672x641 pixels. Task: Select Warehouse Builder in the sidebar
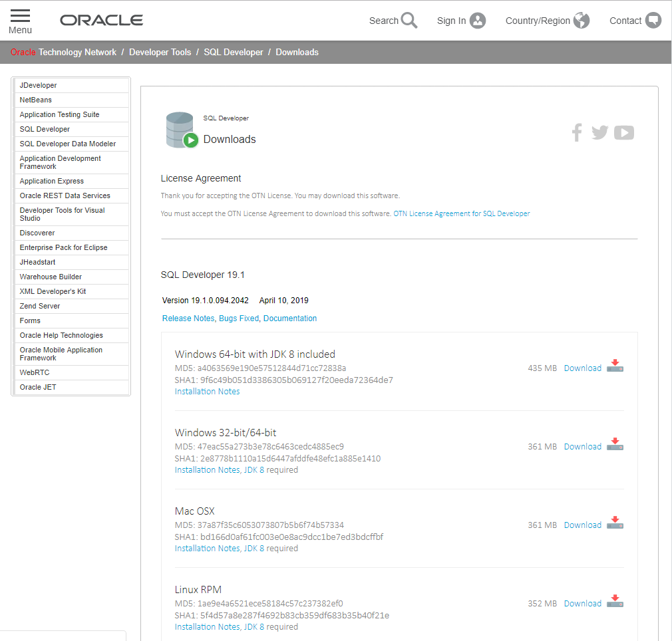(x=72, y=276)
